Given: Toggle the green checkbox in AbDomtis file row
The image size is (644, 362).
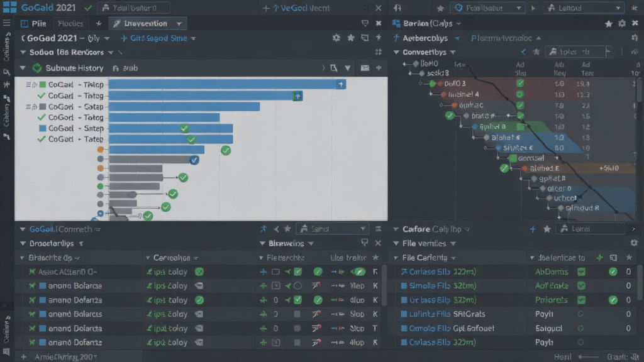Looking at the screenshot, I should point(581,271).
